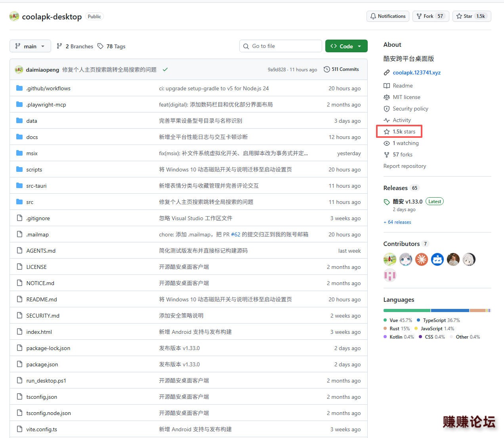Click the link icon beside coolapk.123741.xyz

(x=387, y=72)
